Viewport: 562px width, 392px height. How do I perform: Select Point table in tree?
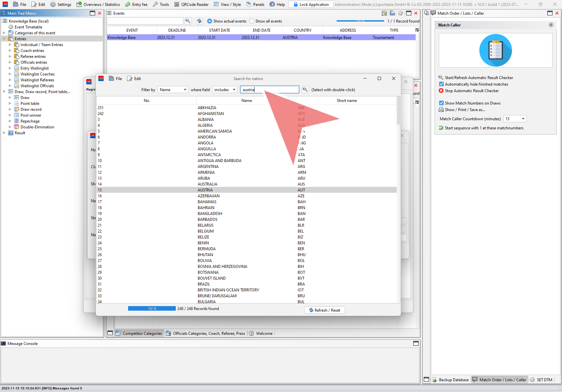point(30,103)
